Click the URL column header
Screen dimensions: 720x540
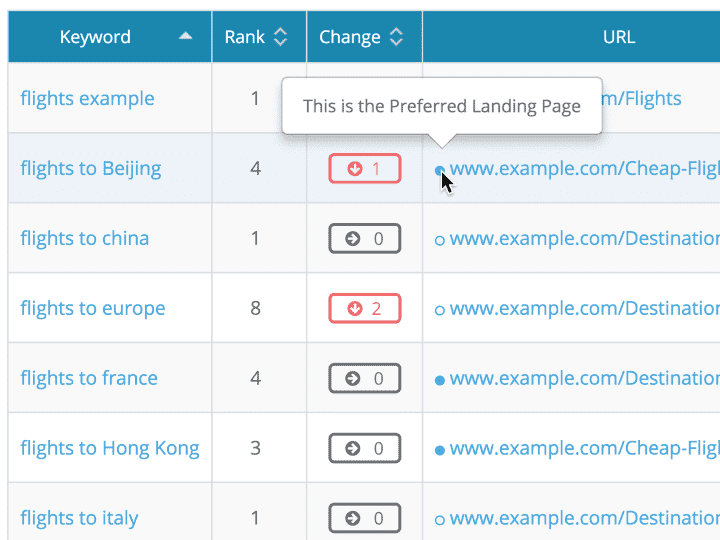(619, 37)
